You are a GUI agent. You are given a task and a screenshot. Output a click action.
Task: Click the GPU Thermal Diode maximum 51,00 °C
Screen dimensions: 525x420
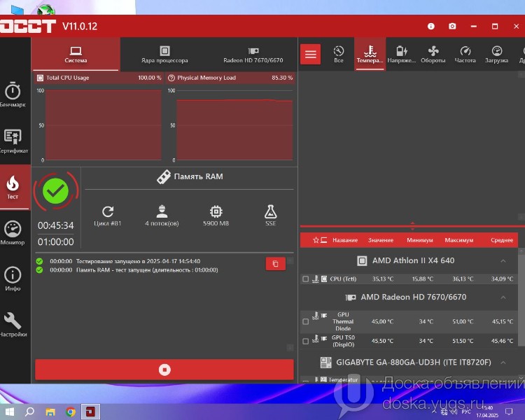click(x=463, y=321)
